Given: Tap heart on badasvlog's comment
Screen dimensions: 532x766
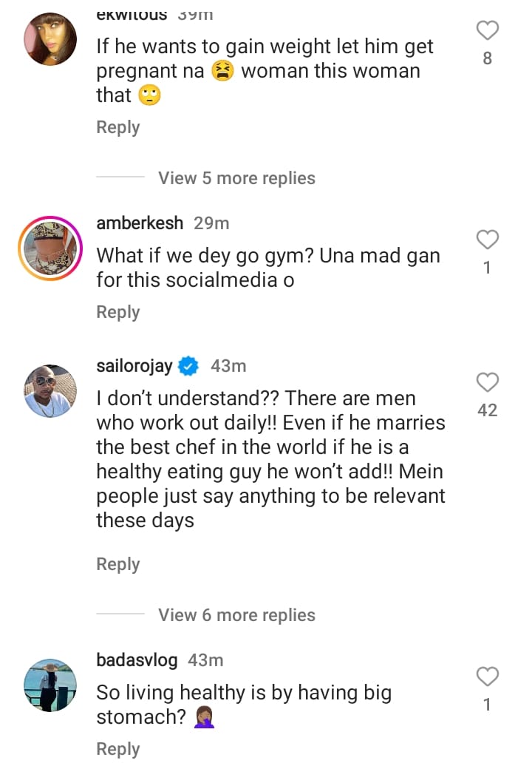Looking at the screenshot, I should [x=487, y=677].
